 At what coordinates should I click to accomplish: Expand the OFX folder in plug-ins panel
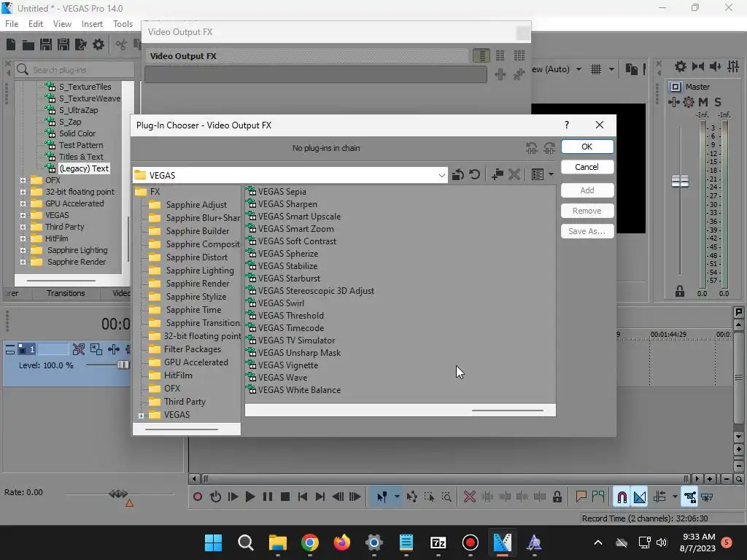(23, 180)
